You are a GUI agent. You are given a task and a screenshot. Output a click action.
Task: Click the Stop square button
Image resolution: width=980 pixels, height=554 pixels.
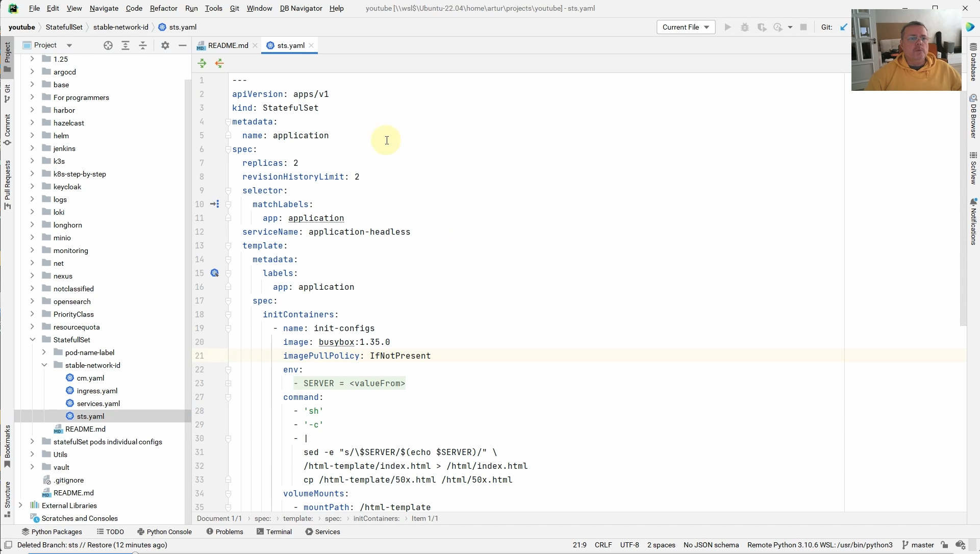pos(803,27)
